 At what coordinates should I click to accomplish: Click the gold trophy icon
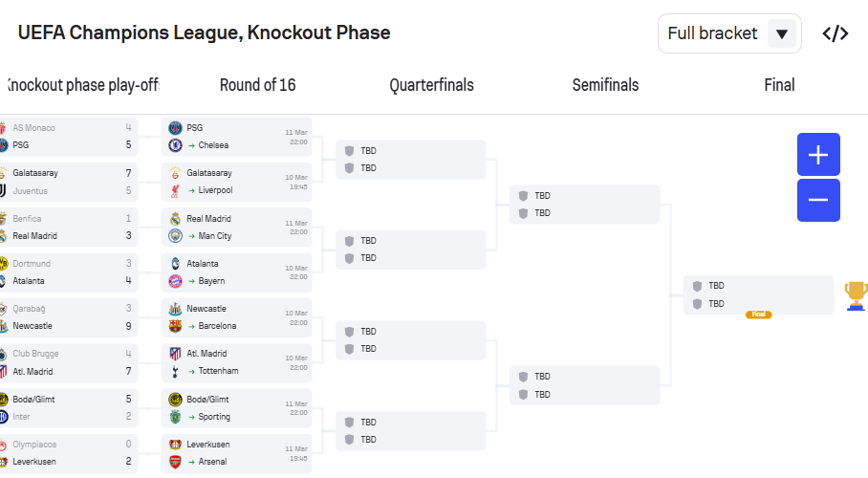point(856,295)
